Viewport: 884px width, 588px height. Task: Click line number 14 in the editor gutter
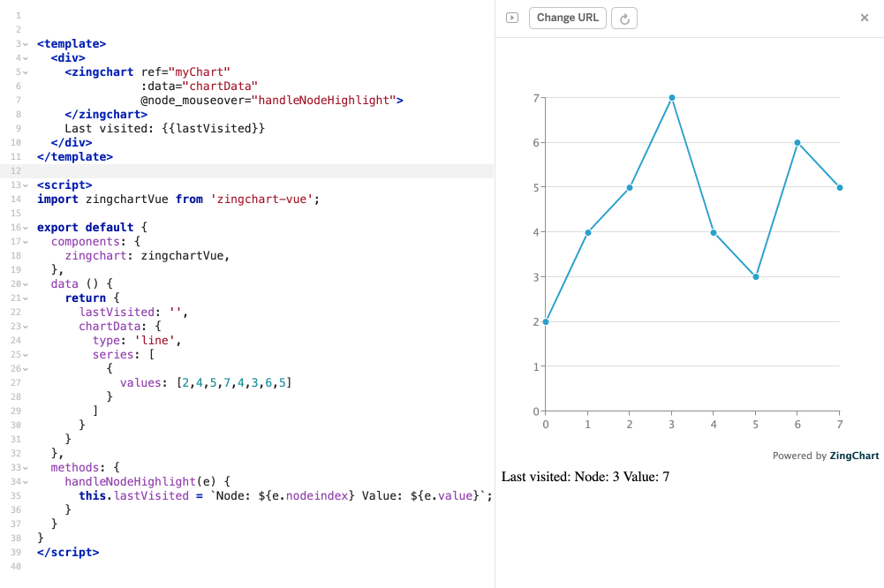pos(18,199)
